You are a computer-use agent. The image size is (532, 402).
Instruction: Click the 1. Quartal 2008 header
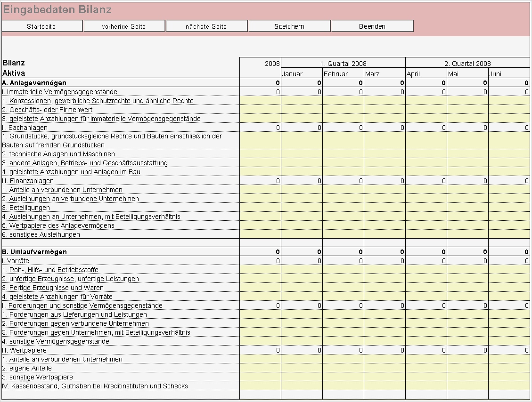(343, 63)
